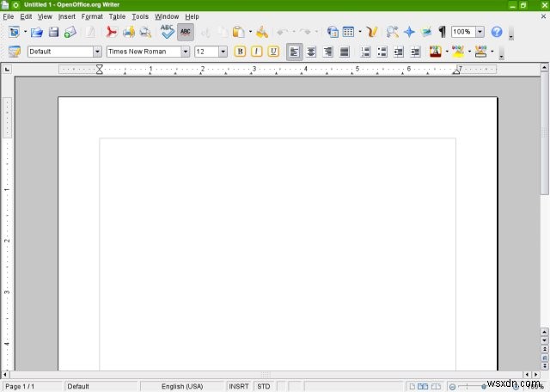Open the Styles and Formatting icon
550x392 pixels.
[x=15, y=52]
